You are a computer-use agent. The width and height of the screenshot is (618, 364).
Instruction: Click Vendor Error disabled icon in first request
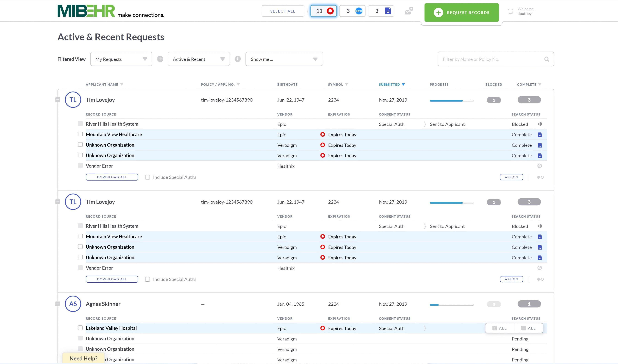(540, 166)
